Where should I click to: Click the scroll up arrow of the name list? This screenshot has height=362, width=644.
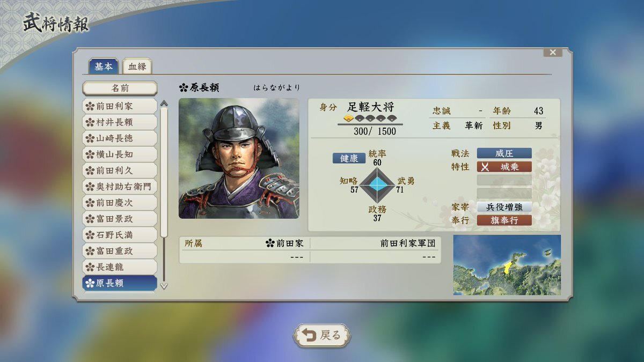click(x=164, y=104)
